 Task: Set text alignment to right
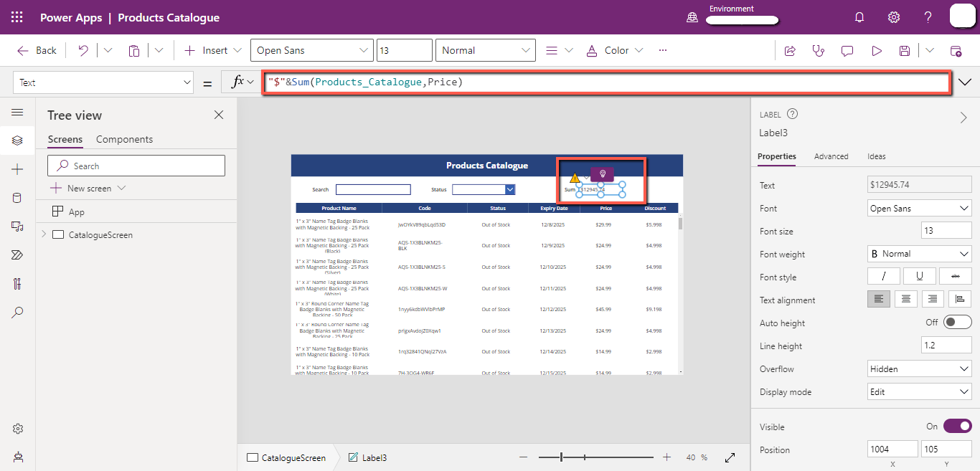point(933,300)
